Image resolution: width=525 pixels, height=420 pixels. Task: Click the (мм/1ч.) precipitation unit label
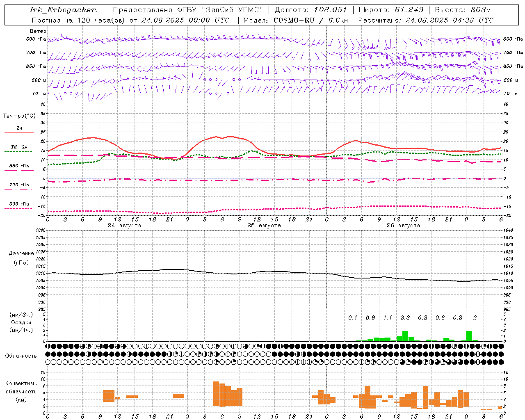pos(21,330)
